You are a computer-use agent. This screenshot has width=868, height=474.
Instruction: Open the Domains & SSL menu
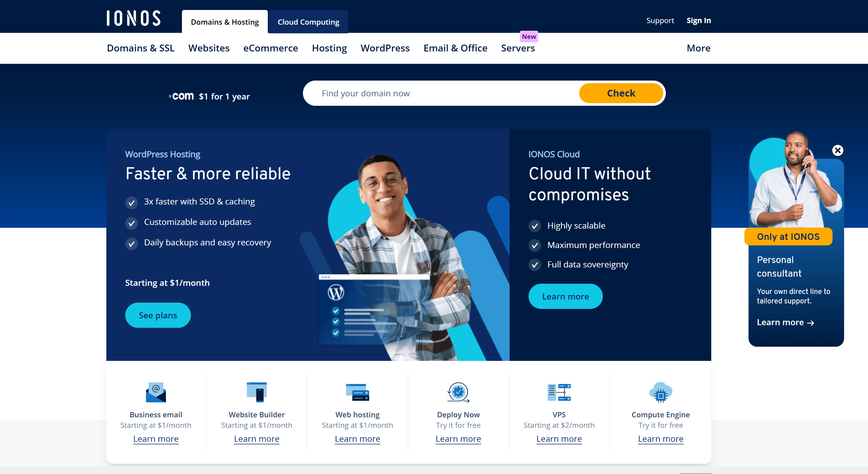tap(140, 48)
